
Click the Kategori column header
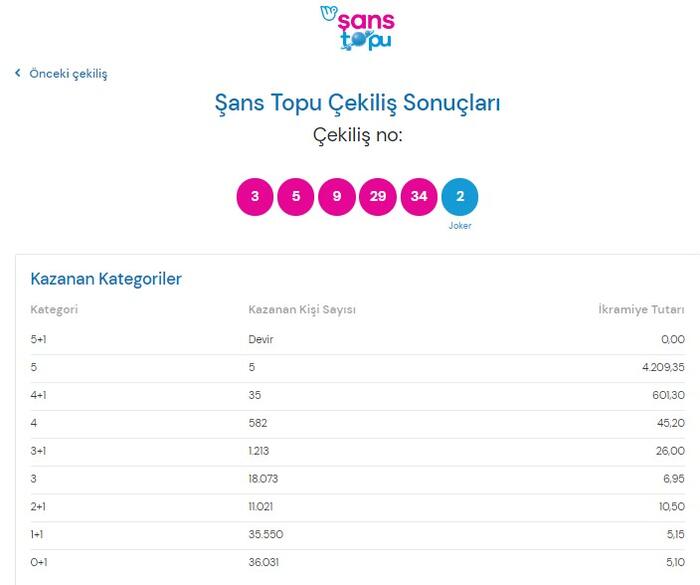click(54, 309)
